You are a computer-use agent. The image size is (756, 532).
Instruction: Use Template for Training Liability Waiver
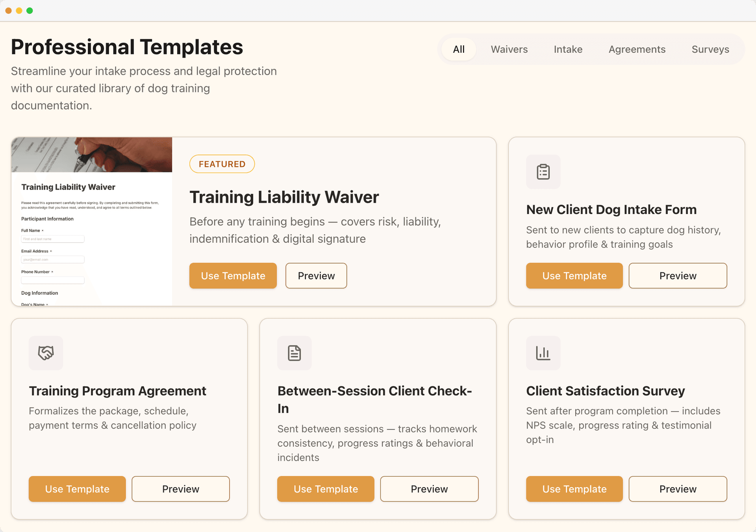click(x=233, y=275)
